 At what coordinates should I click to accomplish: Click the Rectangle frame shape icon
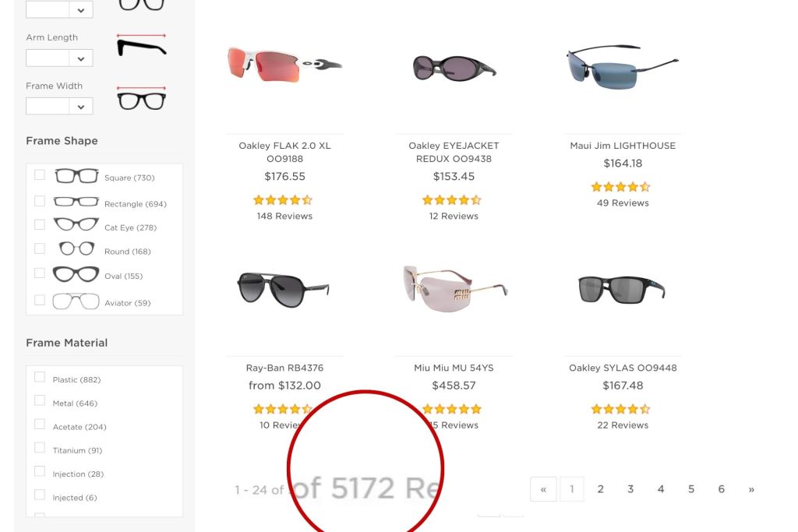(76, 200)
